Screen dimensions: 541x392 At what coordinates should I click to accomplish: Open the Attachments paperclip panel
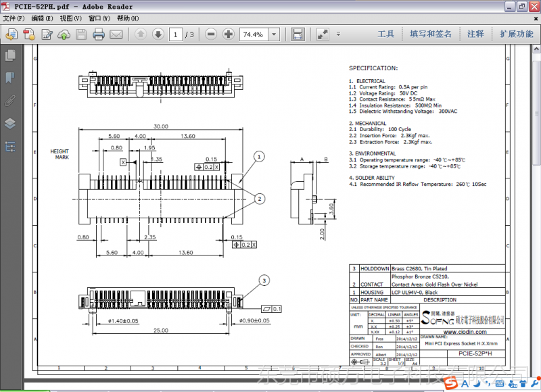[x=10, y=101]
